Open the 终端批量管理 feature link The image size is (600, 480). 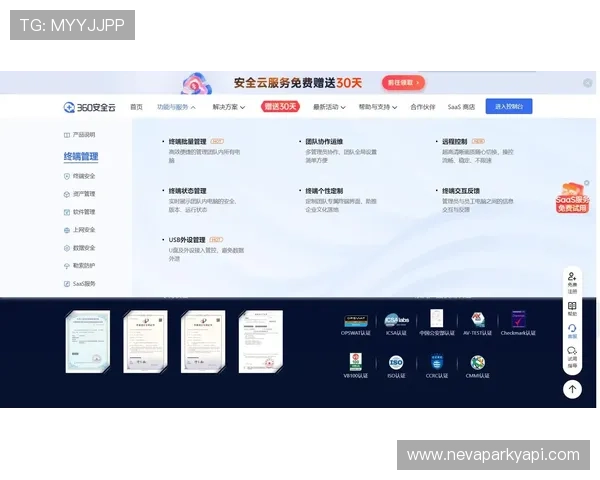click(188, 142)
